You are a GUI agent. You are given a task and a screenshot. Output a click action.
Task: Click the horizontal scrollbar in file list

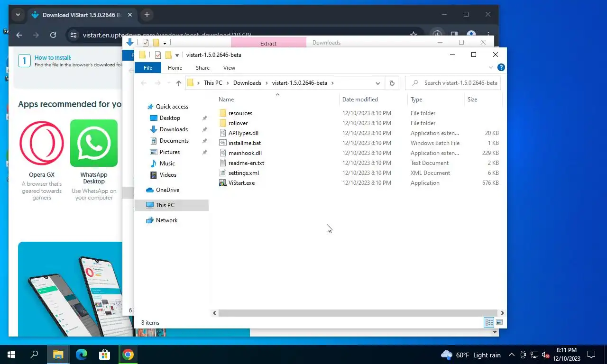tap(358, 313)
